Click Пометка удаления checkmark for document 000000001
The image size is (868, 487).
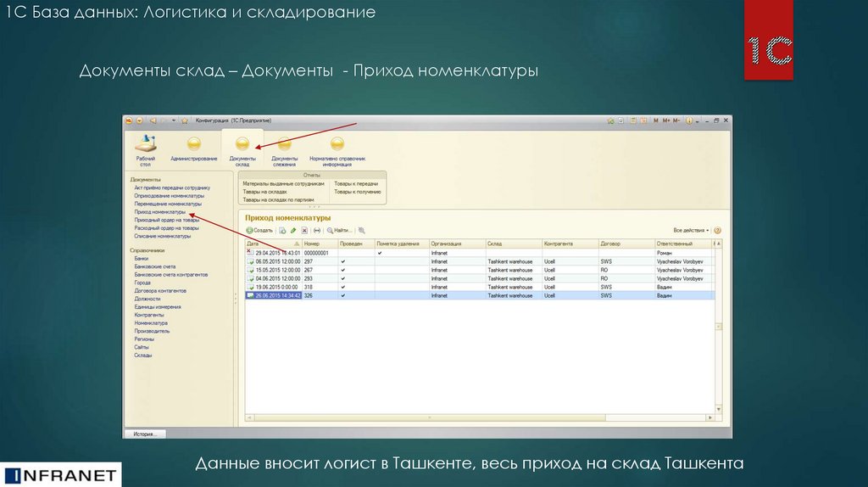point(381,253)
